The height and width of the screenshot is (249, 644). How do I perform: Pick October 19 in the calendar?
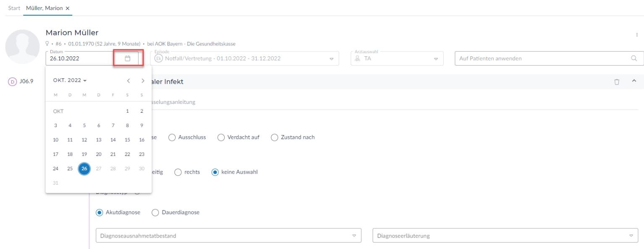coord(84,154)
